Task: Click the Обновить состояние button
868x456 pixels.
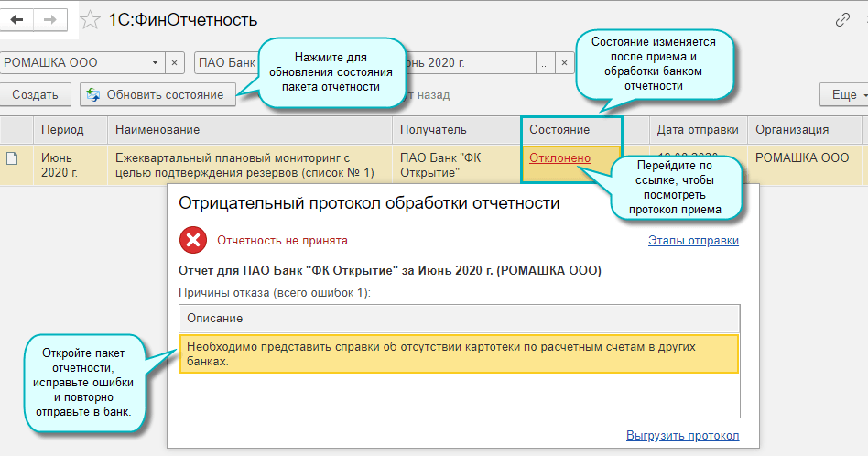Action: (x=157, y=94)
